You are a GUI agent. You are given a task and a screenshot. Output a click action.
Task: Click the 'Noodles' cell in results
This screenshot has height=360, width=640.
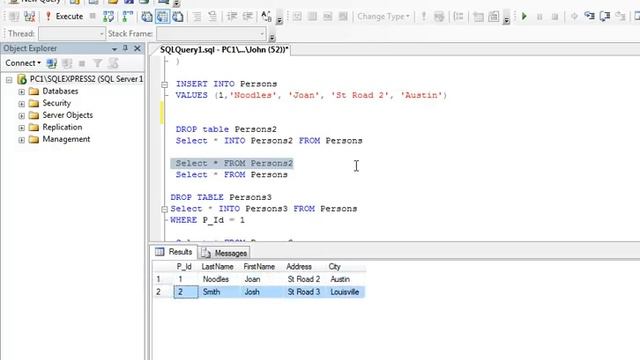click(x=216, y=279)
